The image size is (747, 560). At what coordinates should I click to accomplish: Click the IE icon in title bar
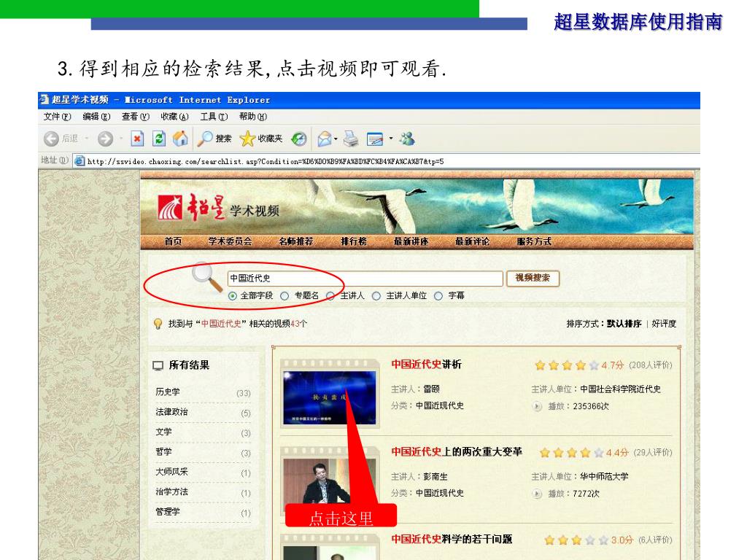tap(44, 99)
